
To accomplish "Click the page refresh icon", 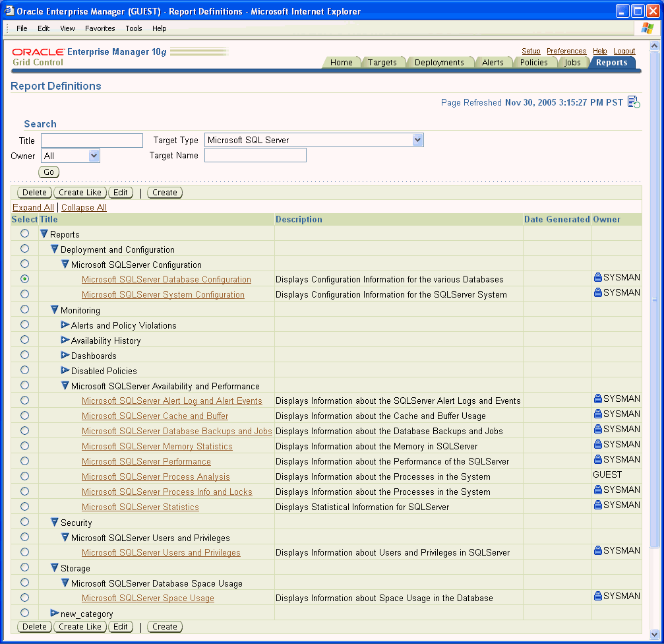I will 634,102.
